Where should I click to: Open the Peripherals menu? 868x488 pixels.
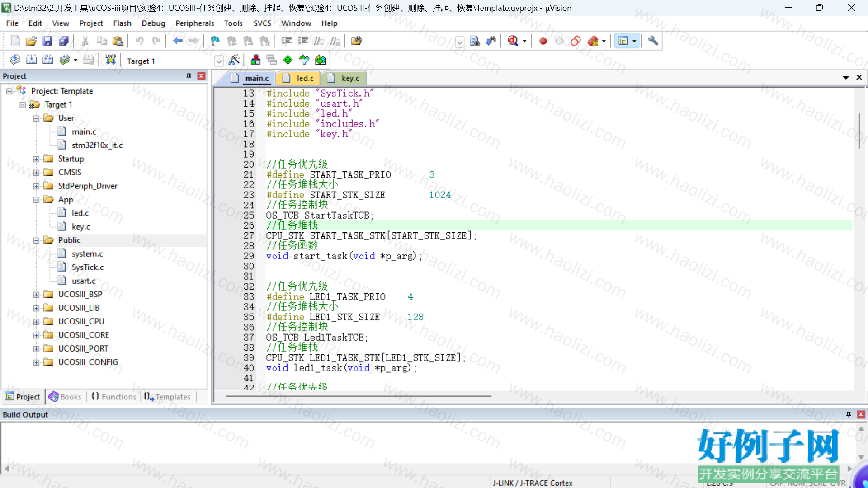pyautogui.click(x=194, y=23)
